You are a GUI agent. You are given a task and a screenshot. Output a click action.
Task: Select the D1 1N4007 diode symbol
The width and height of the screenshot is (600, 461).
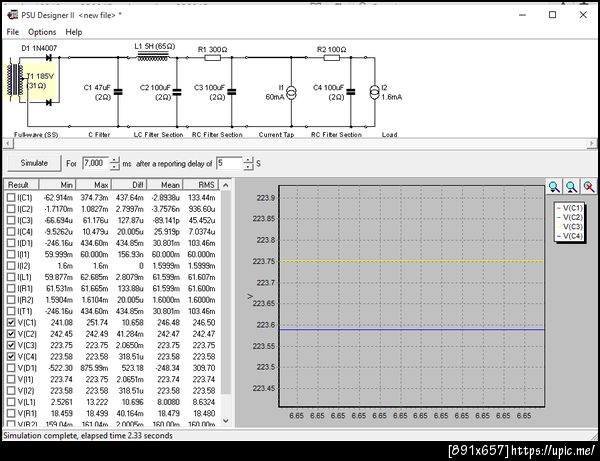click(49, 58)
